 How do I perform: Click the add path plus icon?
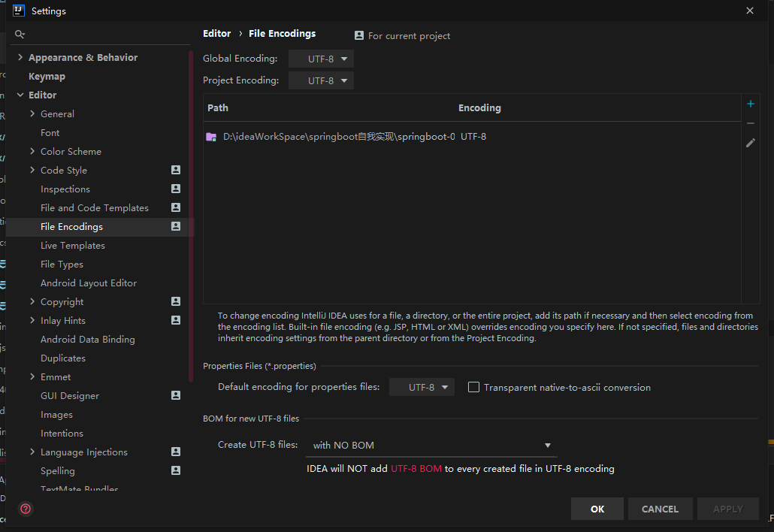[750, 104]
